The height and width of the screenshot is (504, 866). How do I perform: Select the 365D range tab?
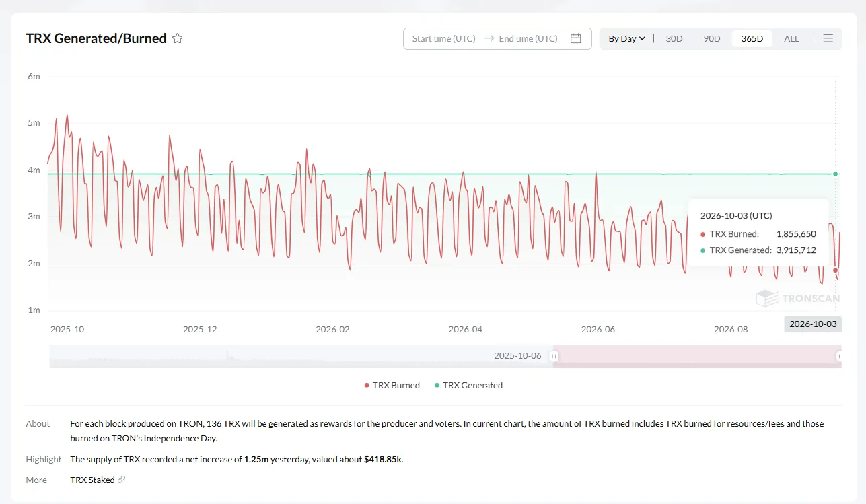(752, 38)
